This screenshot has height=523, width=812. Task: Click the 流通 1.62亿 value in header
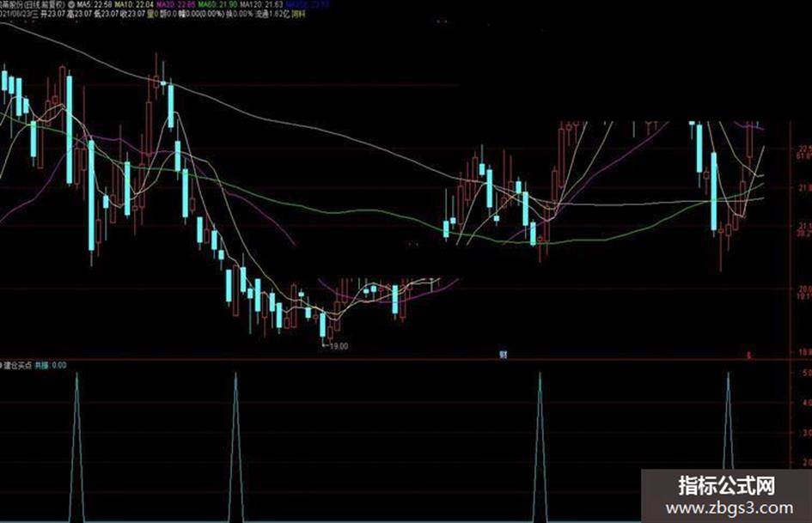tap(271, 14)
